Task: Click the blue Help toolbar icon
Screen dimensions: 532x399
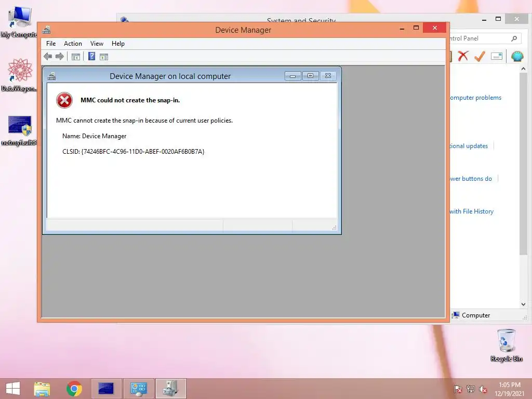Action: (x=91, y=56)
